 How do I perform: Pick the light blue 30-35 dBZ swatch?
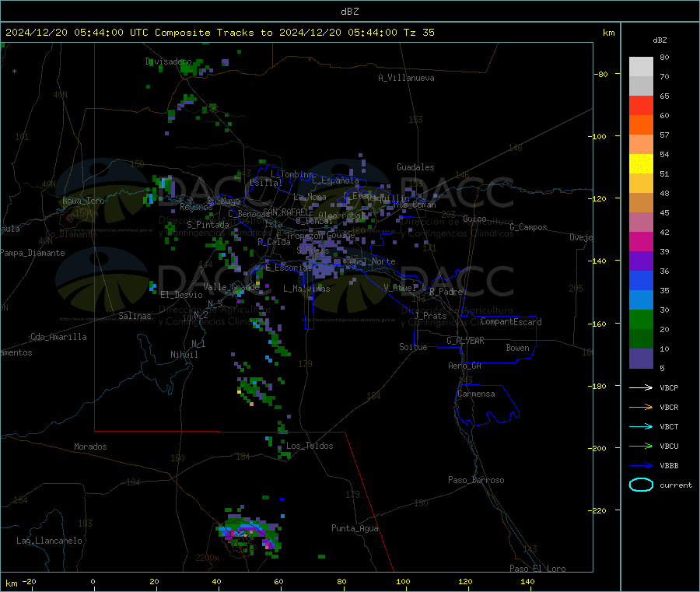[641, 300]
